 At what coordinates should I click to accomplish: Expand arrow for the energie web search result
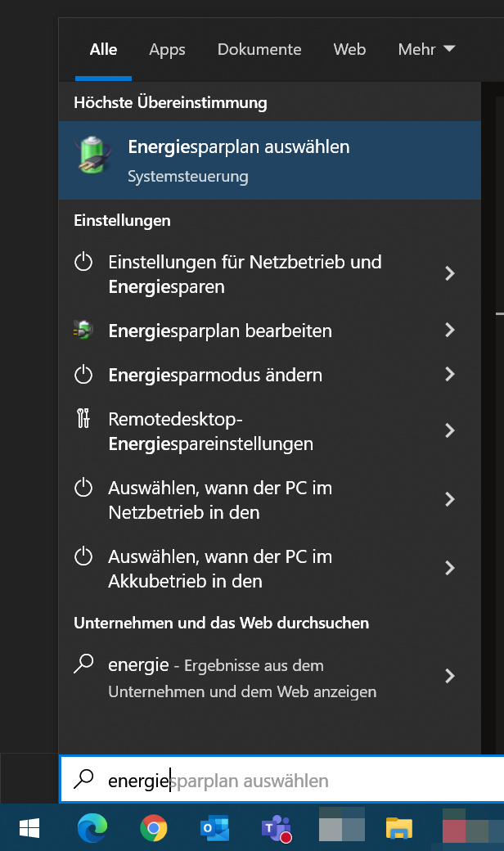(449, 676)
